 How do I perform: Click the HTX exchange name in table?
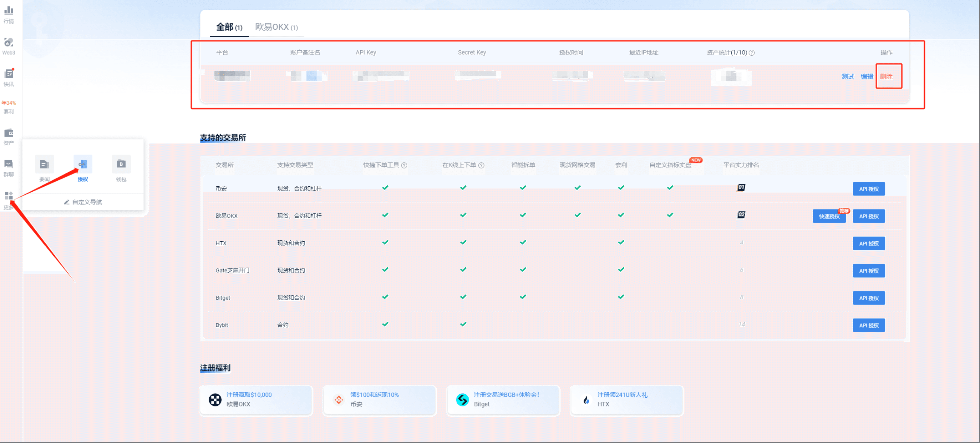click(221, 243)
